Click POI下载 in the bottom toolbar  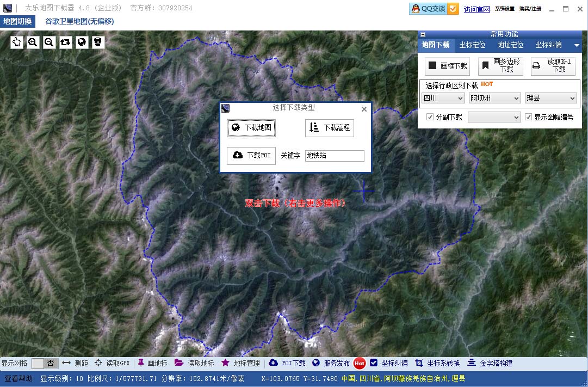click(x=287, y=363)
